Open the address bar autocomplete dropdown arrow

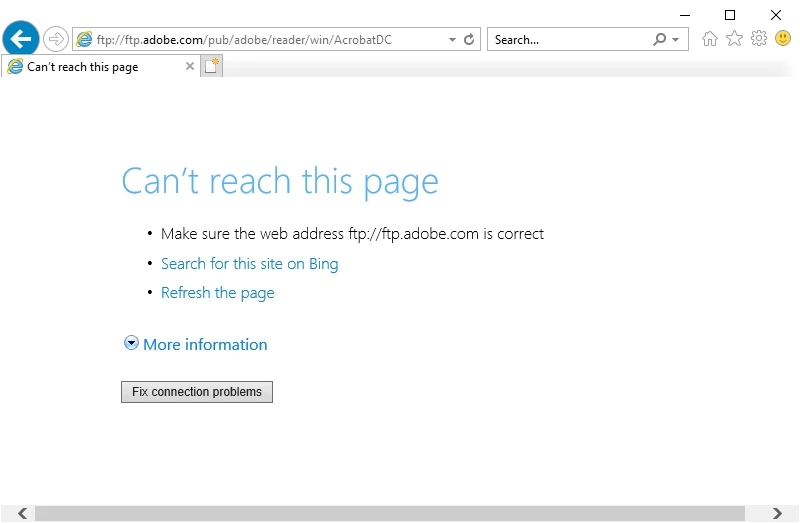click(452, 40)
